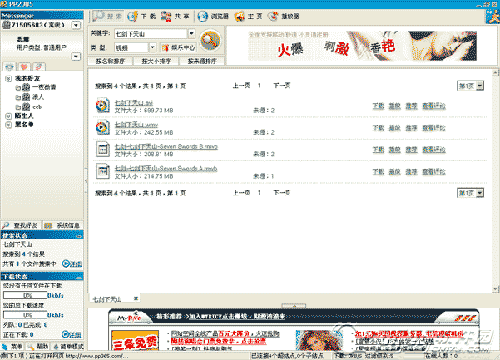Viewport: 500px width, 360px height.
Task: Click the bottom 下一页 next page link
Action: click(282, 193)
